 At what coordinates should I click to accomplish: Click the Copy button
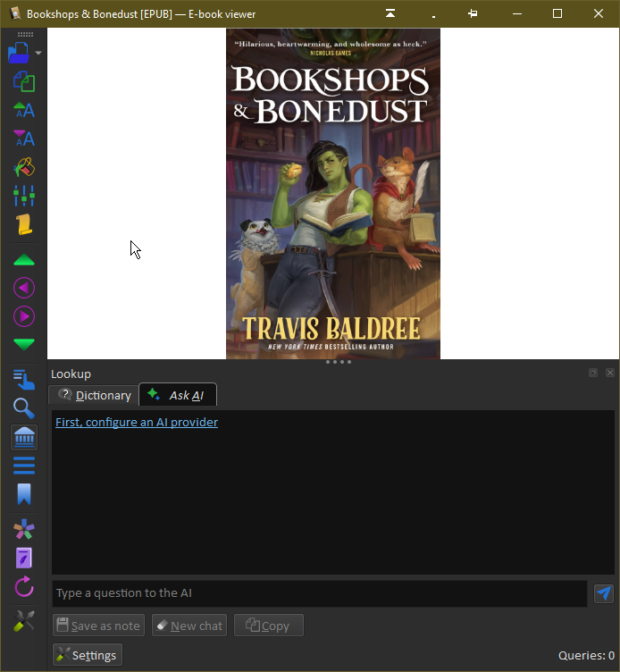[269, 626]
